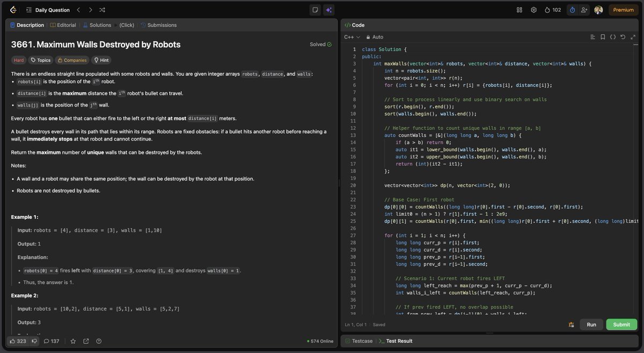Pick a random question with shuffle icon
Image resolution: width=644 pixels, height=353 pixels.
[102, 10]
